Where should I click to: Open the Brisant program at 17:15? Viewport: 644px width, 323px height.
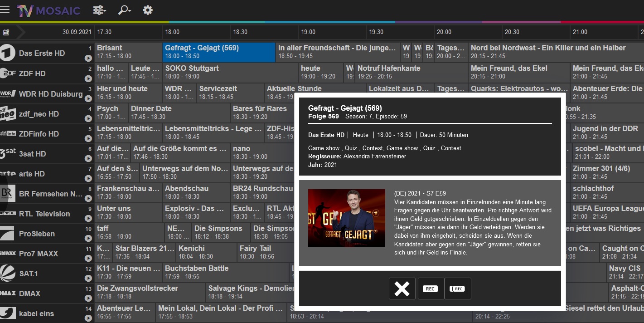click(128, 52)
